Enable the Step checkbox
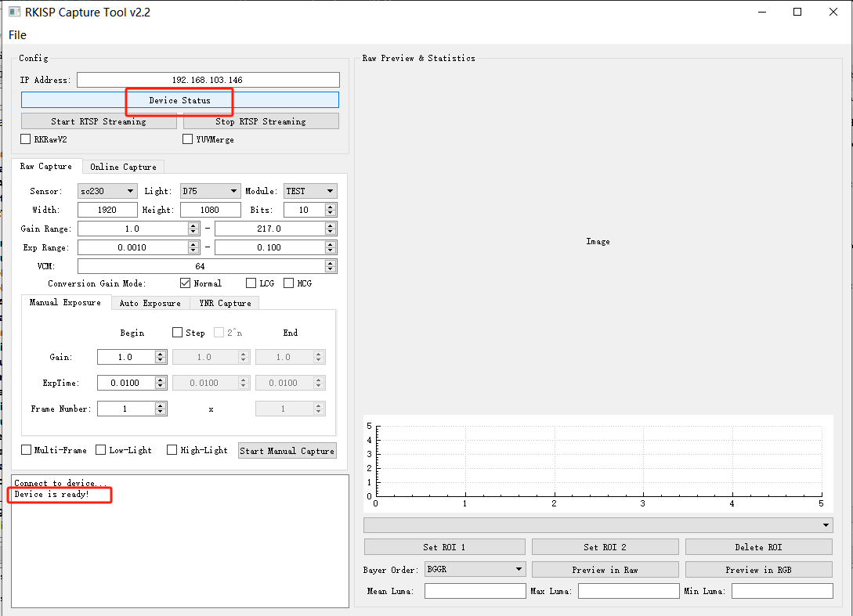The height and width of the screenshot is (616, 853). (177, 332)
